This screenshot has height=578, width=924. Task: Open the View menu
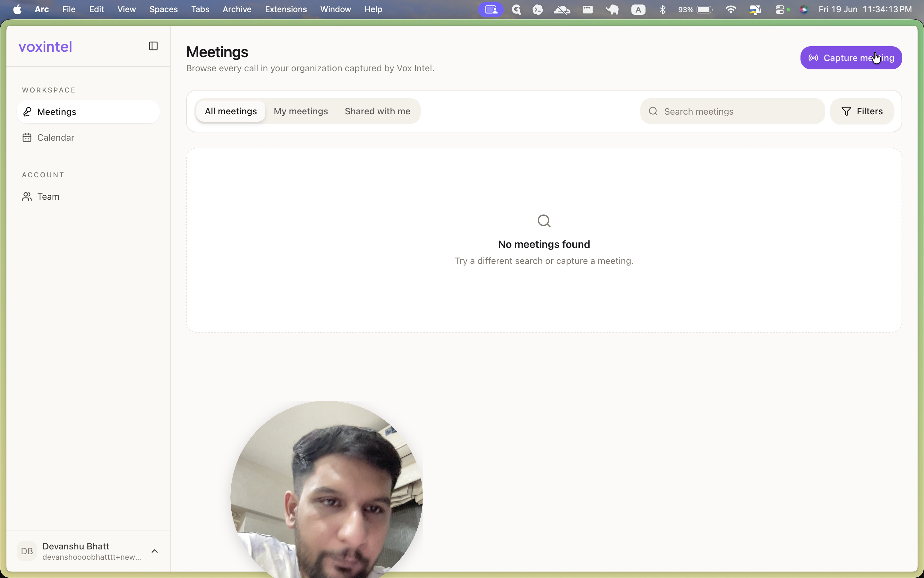tap(126, 9)
